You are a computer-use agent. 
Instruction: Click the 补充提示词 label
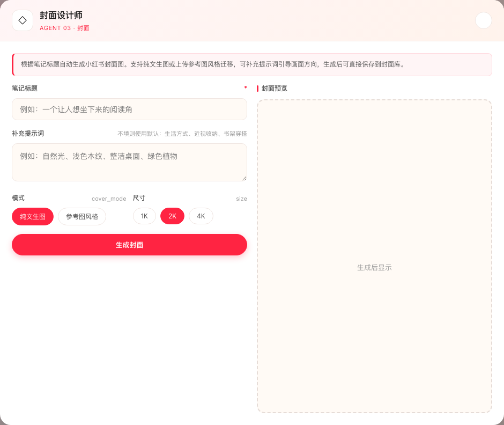28,134
